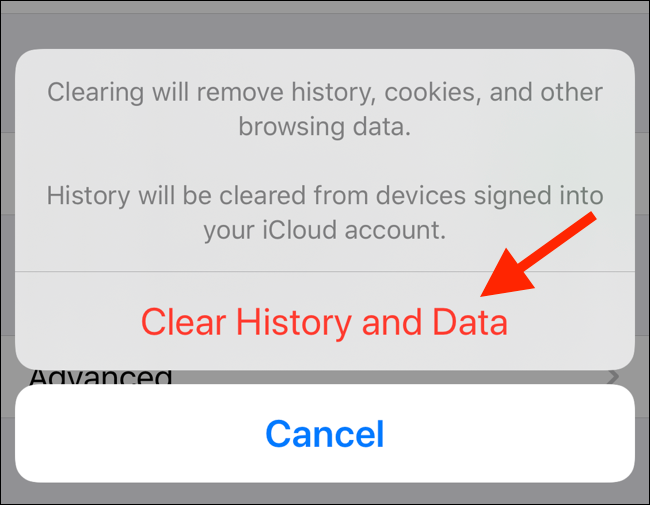650x505 pixels.
Task: Click the 'your iCloud account.' line
Action: [x=325, y=230]
